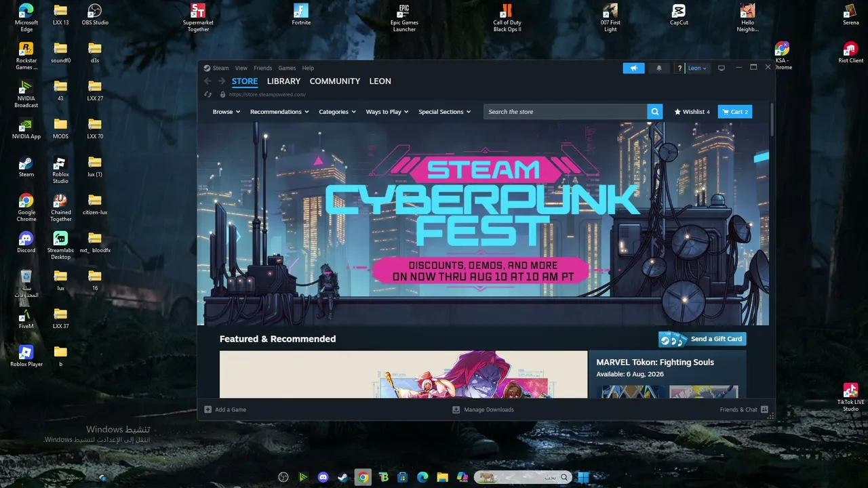Open the Games menu
The height and width of the screenshot is (488, 868).
pos(287,68)
